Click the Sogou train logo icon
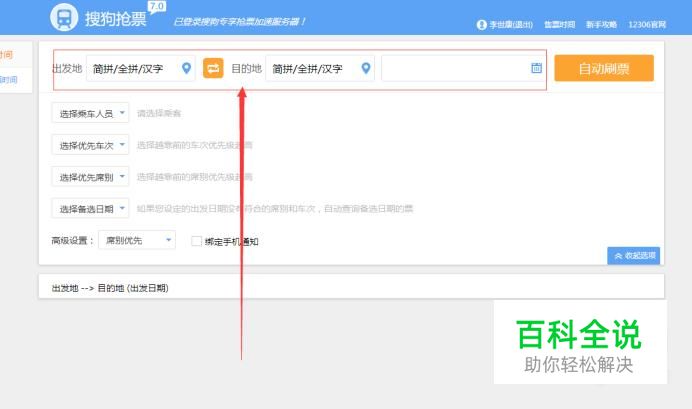This screenshot has height=409, width=692. [x=64, y=18]
